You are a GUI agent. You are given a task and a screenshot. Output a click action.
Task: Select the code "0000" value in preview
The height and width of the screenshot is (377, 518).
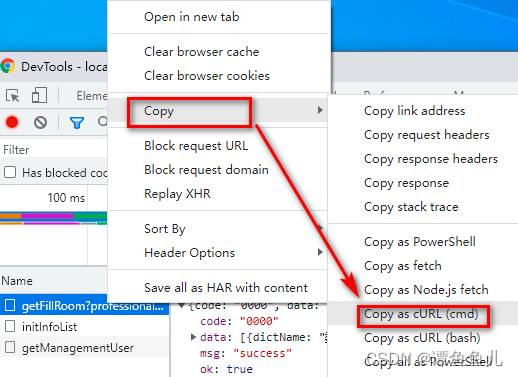click(259, 321)
